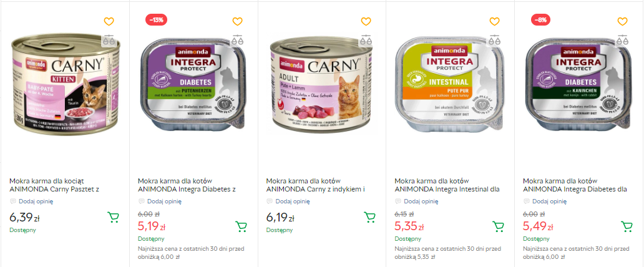
Task: Click heart icon on Carny Adult Pute+Lamm
Action: [366, 22]
